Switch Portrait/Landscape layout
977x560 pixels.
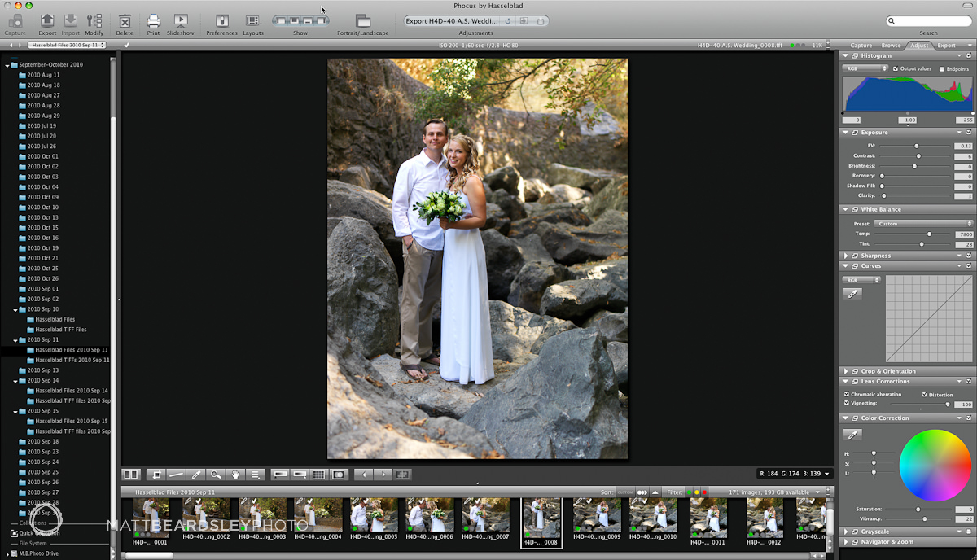(x=362, y=21)
